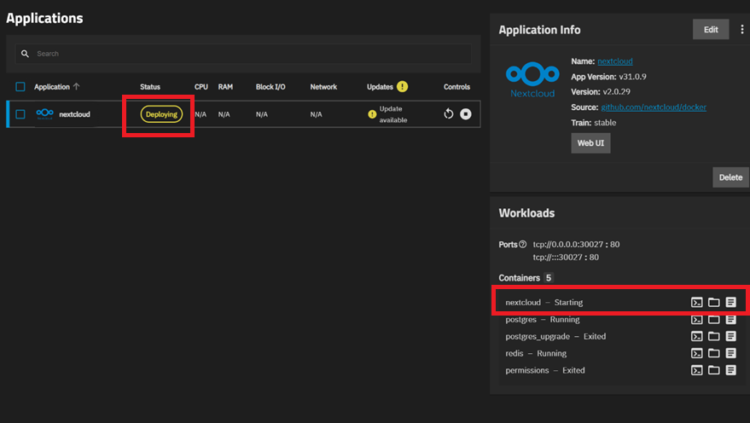Follow the github.com/nextcloud/docker source link
This screenshot has height=423, width=750.
[x=653, y=107]
